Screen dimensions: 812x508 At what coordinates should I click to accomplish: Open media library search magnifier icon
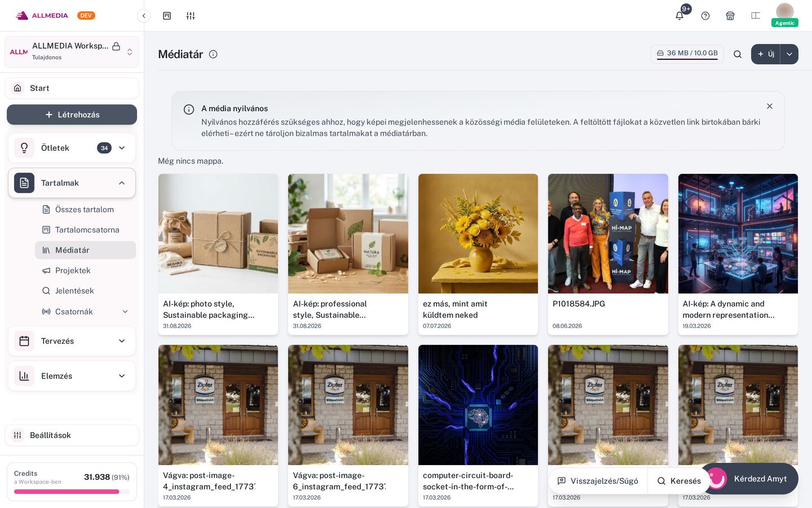[738, 54]
